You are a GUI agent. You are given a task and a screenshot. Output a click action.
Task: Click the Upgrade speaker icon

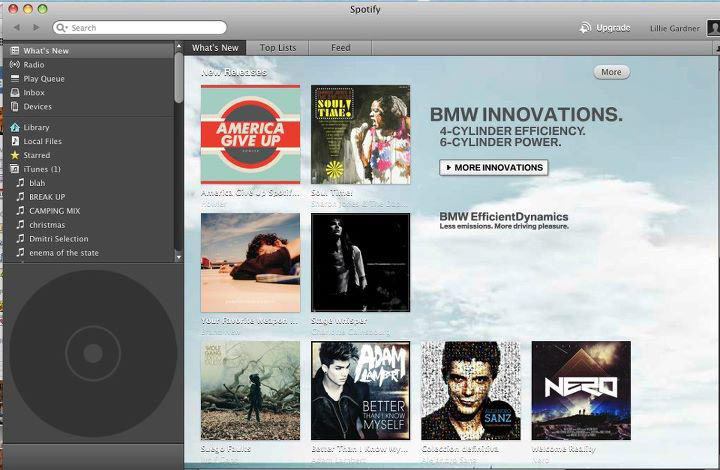(585, 28)
